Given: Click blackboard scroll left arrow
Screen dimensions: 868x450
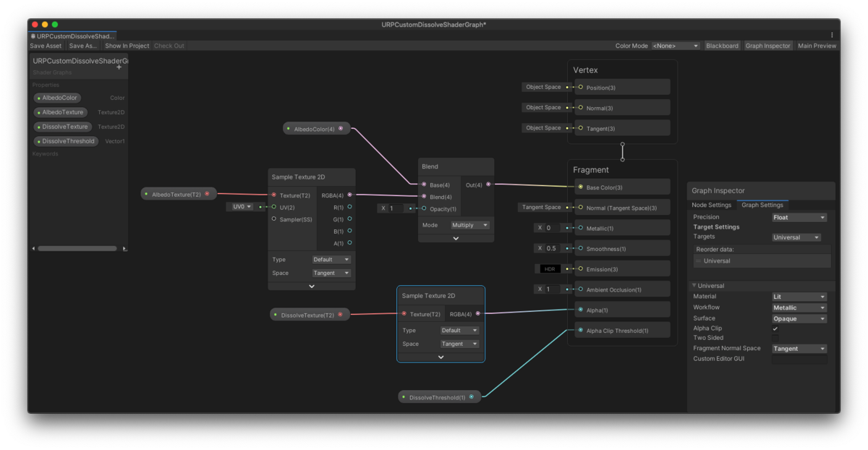Looking at the screenshot, I should pos(33,248).
